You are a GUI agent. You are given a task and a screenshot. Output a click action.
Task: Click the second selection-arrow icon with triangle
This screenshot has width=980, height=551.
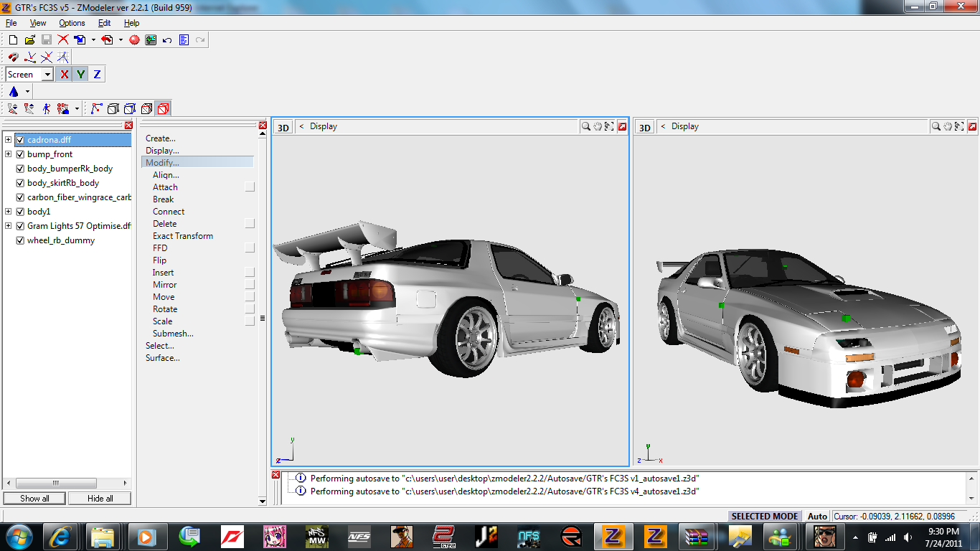click(29, 108)
